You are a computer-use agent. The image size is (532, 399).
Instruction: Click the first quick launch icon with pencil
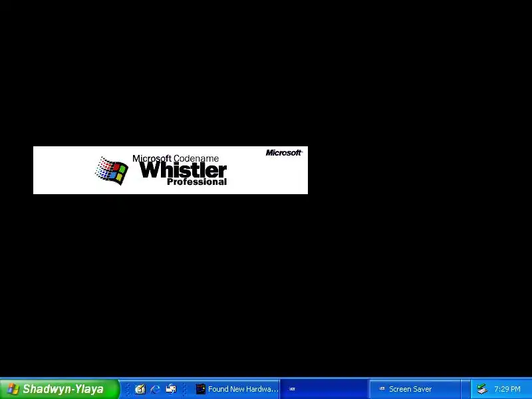pos(140,389)
